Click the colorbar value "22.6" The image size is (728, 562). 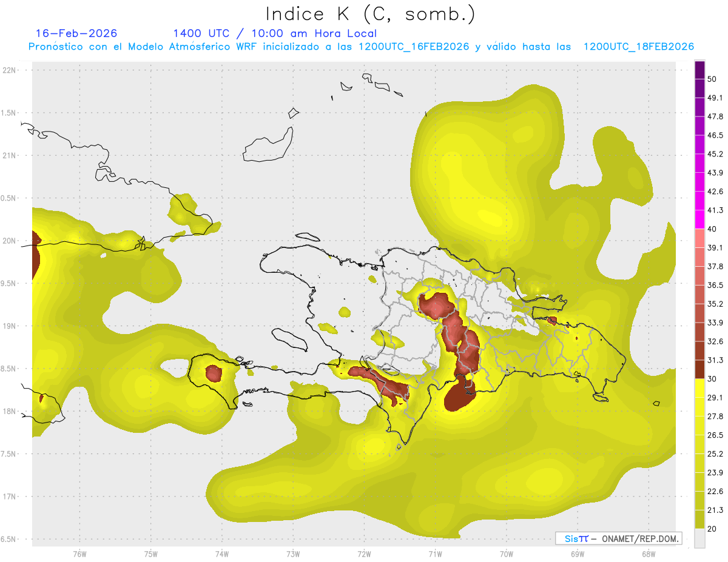(x=715, y=491)
